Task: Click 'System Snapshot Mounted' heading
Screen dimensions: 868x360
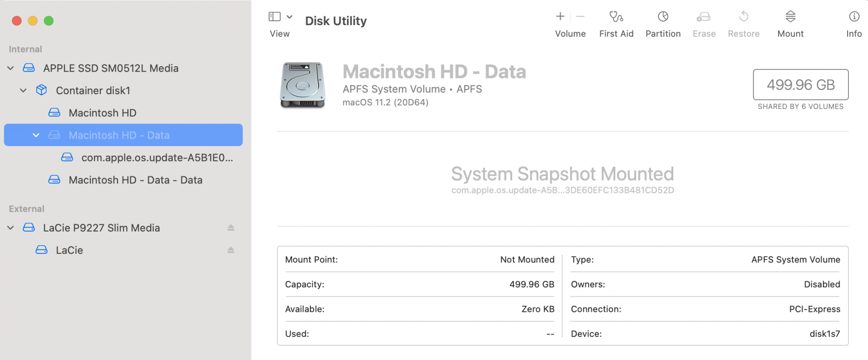Action: tap(562, 174)
